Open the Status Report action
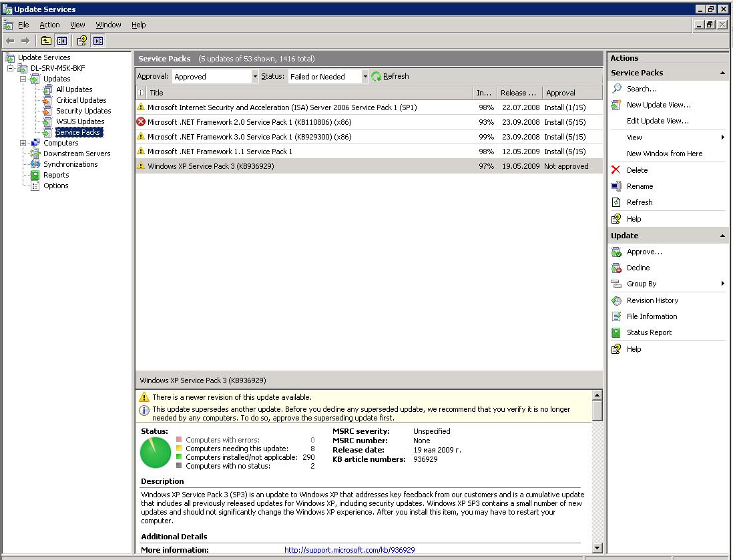 pos(648,332)
